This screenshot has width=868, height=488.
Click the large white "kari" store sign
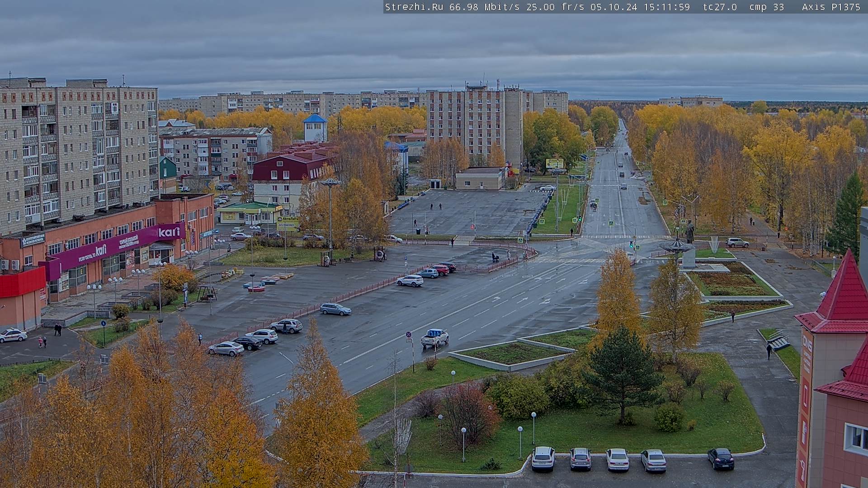[169, 232]
